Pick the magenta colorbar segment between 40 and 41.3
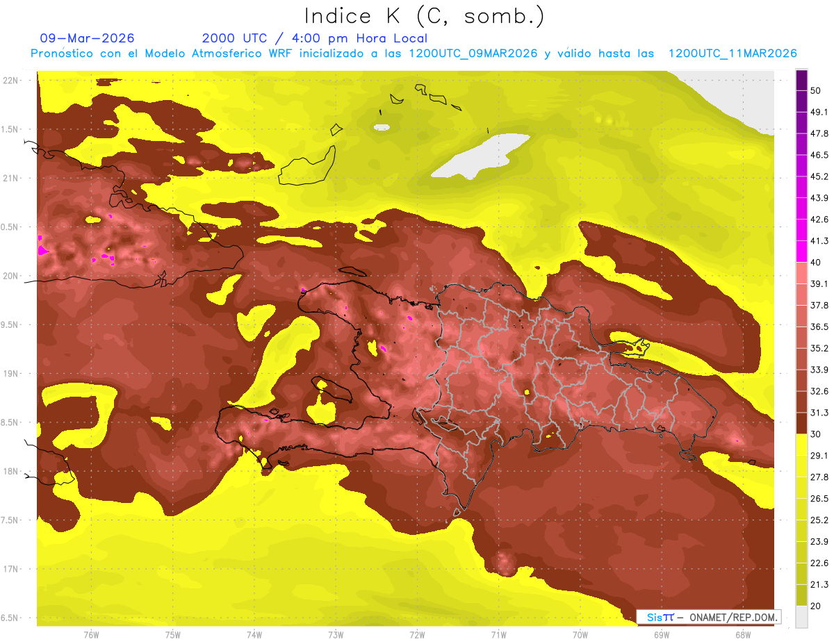The image size is (834, 644). coord(802,251)
